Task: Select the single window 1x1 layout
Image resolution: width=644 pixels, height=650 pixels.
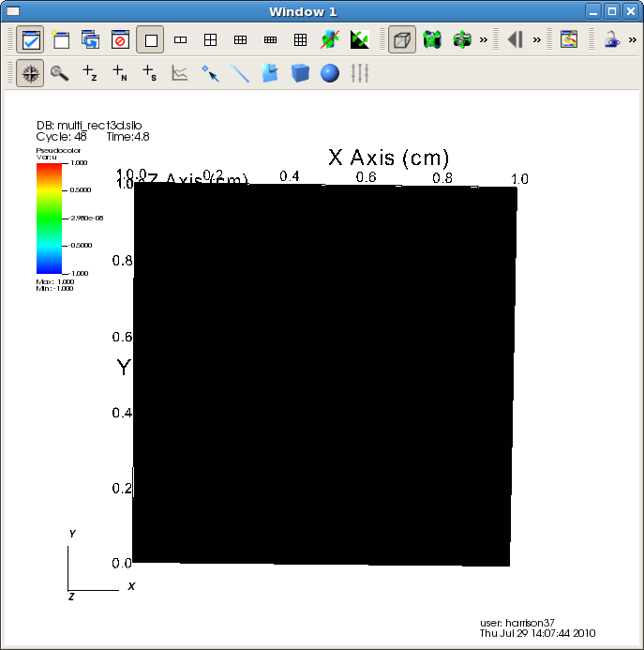Action: [150, 39]
